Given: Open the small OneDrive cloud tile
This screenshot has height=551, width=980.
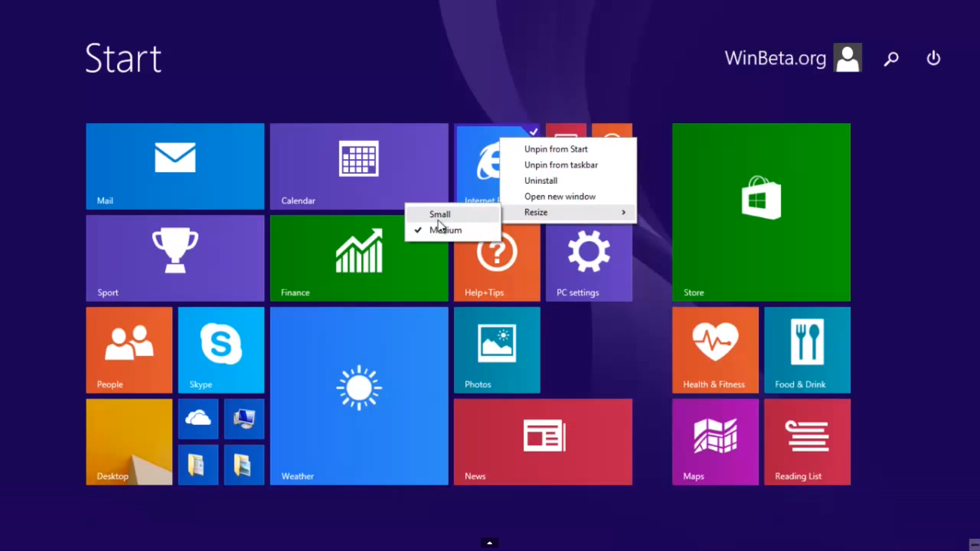Looking at the screenshot, I should 198,419.
